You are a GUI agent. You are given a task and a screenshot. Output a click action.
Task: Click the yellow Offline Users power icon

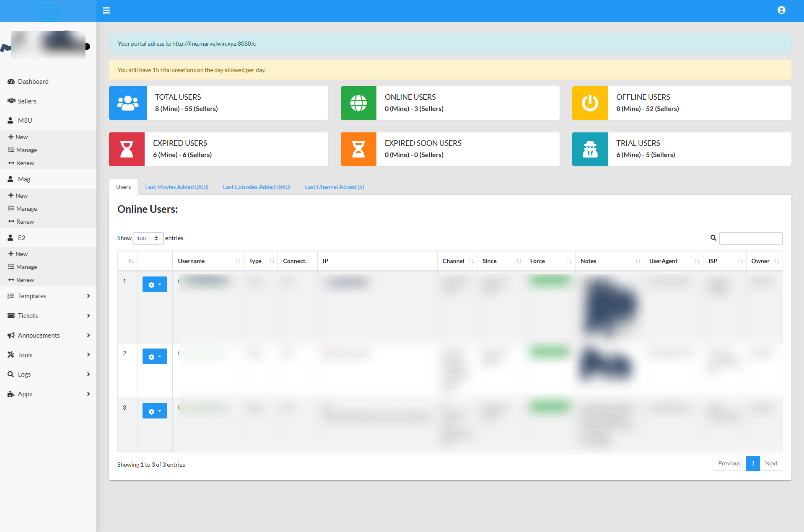pyautogui.click(x=589, y=103)
